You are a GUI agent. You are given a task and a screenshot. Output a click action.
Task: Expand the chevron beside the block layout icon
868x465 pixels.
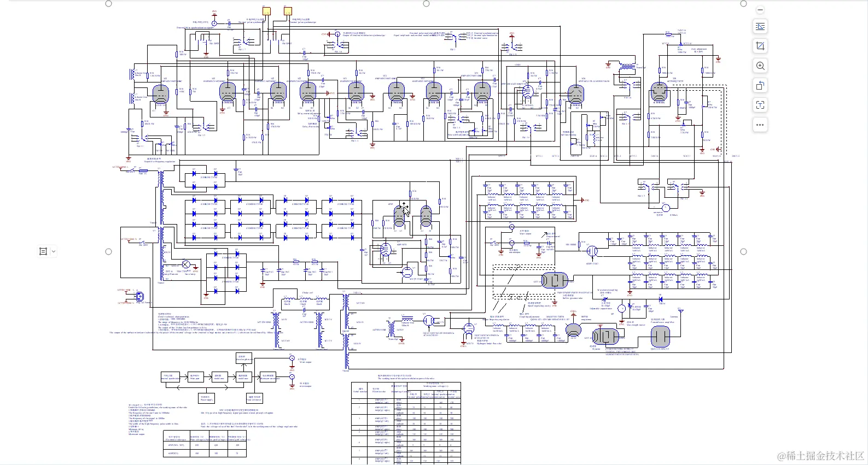(x=54, y=251)
